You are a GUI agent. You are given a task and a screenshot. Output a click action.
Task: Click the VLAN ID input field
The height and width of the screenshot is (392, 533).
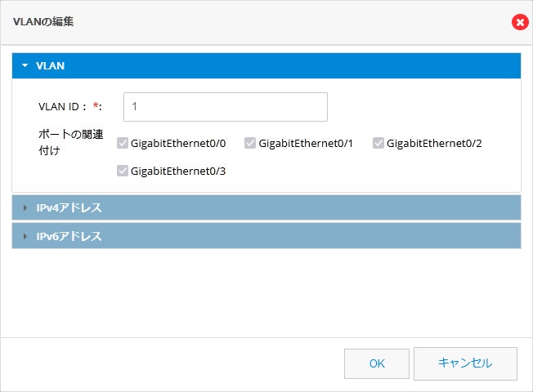226,107
